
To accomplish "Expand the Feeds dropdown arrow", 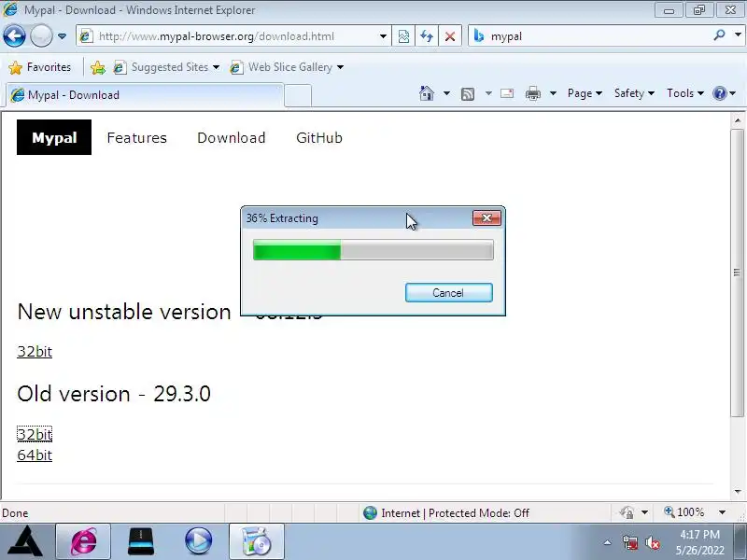I will coord(488,93).
